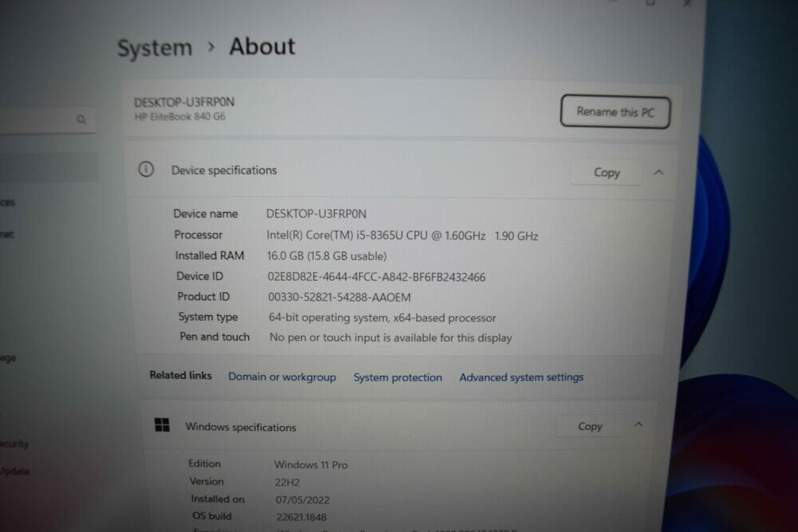Click the Related links label

[x=180, y=376]
